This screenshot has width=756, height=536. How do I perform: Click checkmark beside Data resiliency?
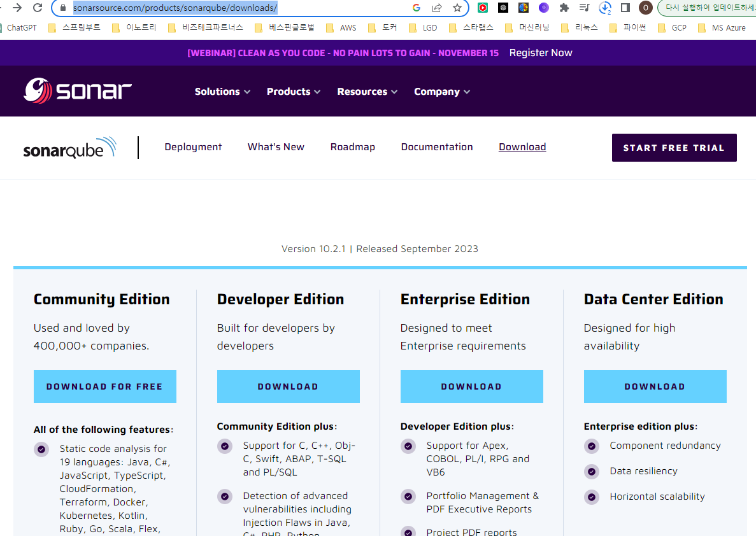[x=592, y=472]
